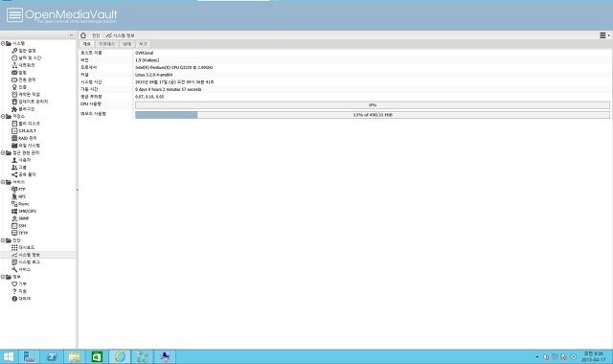Open the Rsync service item
Screen dimensions: 613x364
coord(20,204)
